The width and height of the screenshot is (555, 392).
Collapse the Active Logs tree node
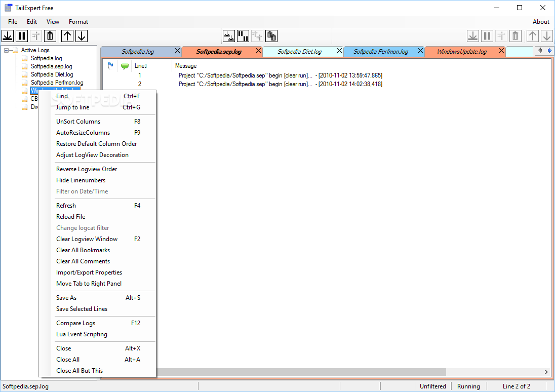[x=6, y=50]
